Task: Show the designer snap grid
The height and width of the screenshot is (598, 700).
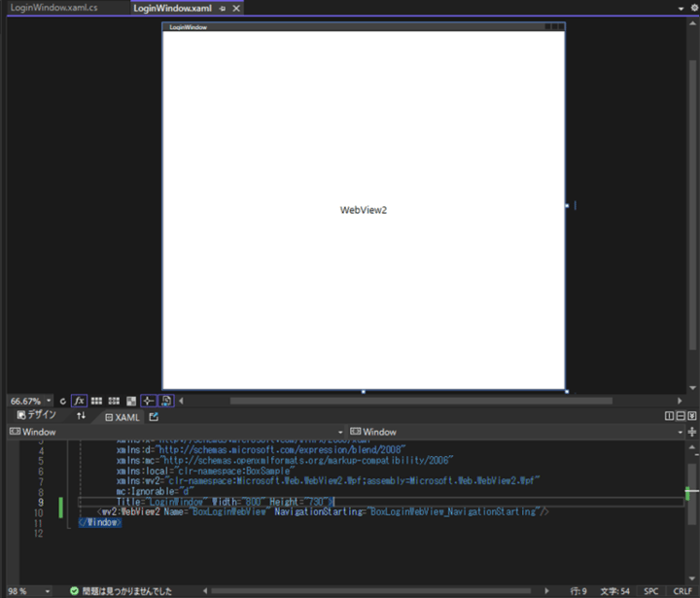Action: point(97,401)
